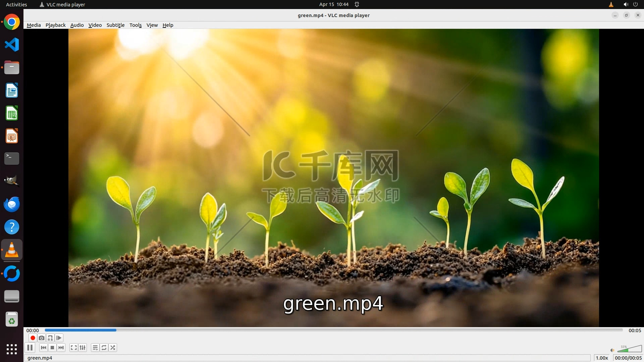Mute audio via the speaker icon
The image size is (644, 362).
612,350
